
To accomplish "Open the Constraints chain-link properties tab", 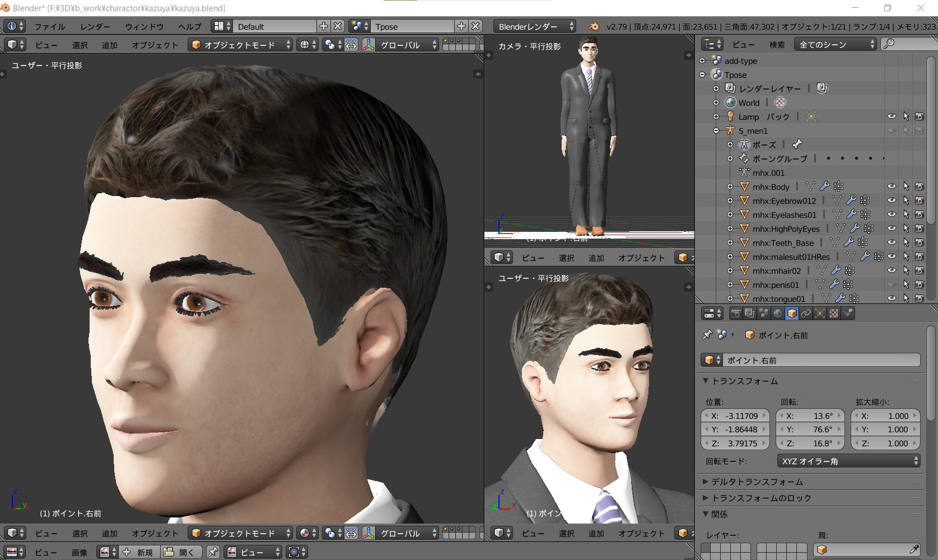I will pos(806,314).
